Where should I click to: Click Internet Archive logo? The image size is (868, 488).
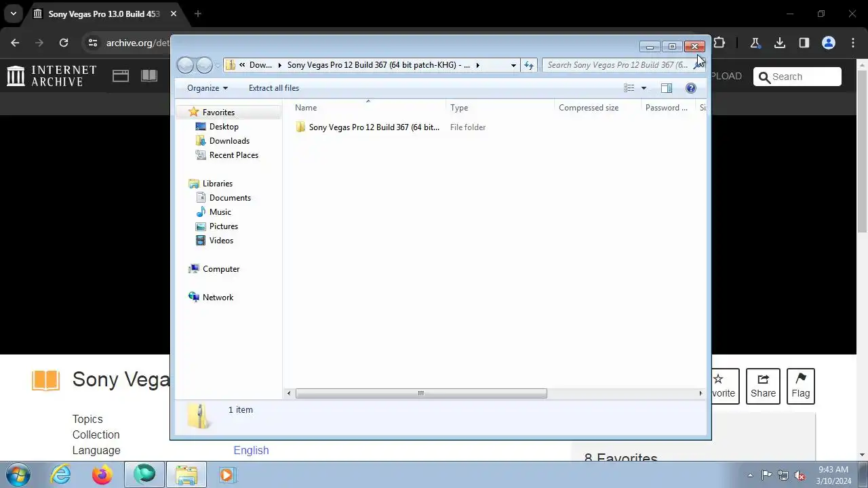click(x=52, y=76)
